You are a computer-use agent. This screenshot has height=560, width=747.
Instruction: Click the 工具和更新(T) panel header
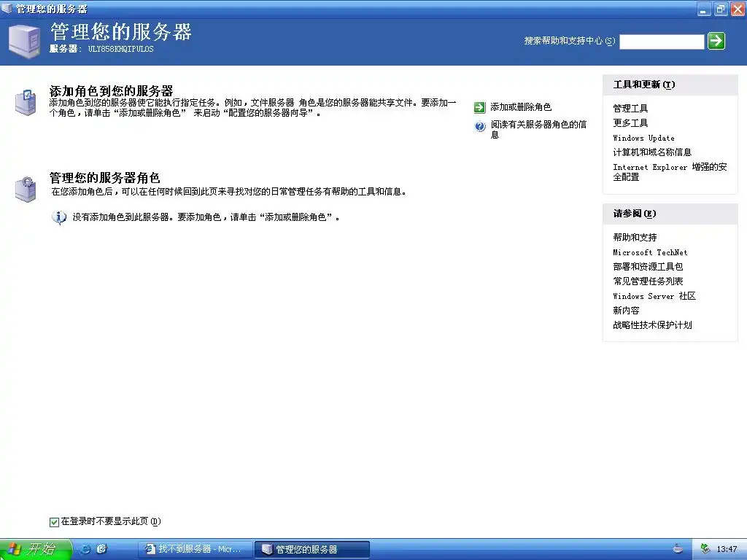[670, 85]
